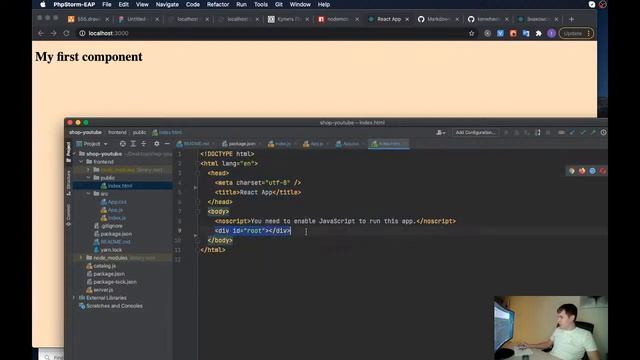Click shop-youtube breadcrumb
Image resolution: width=640 pixels, height=360 pixels.
[85, 132]
